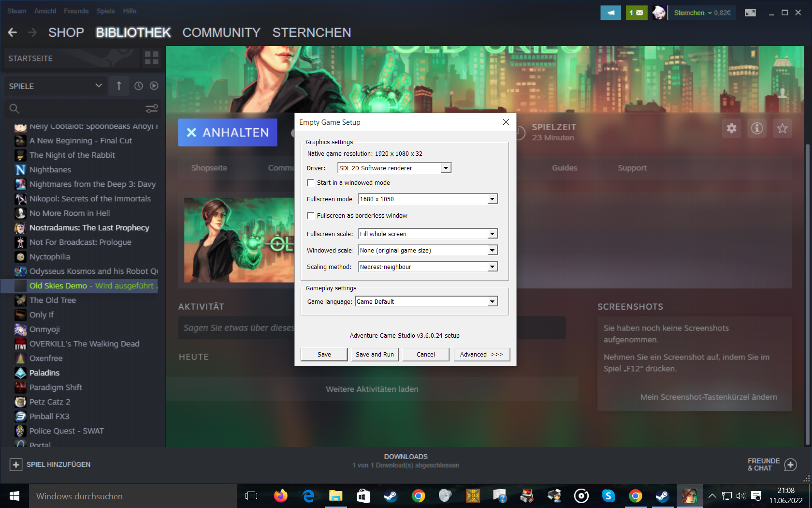Open Firefox from the taskbar
This screenshot has width=812, height=508.
click(281, 496)
